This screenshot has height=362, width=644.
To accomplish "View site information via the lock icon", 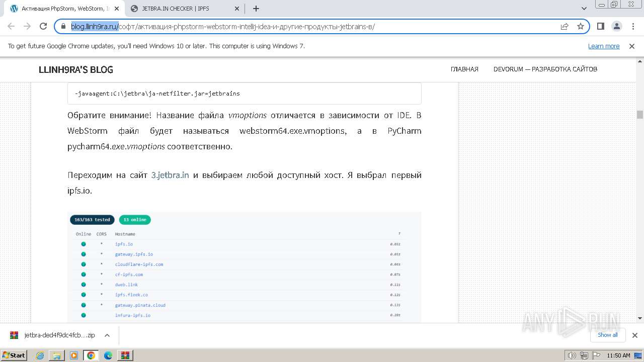I will [63, 27].
